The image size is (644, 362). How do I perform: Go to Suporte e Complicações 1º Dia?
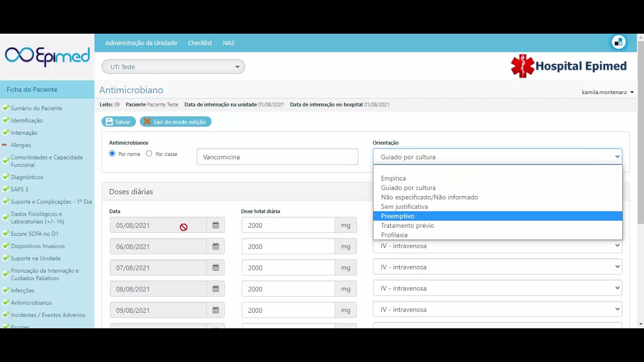51,202
